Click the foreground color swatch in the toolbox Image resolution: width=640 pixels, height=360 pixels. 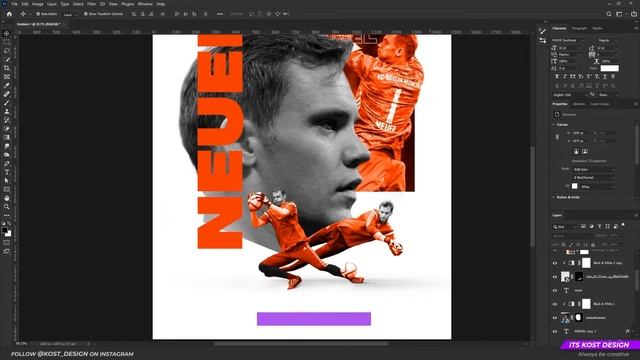click(4, 230)
